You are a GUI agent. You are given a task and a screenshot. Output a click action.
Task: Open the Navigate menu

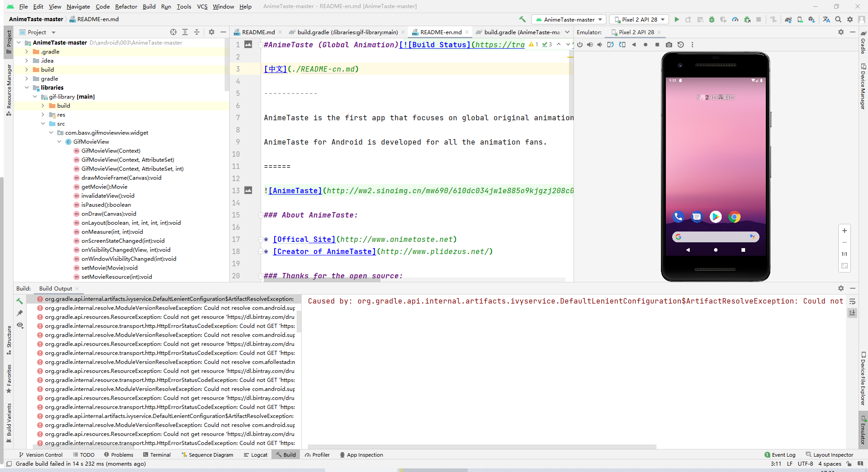coord(78,6)
